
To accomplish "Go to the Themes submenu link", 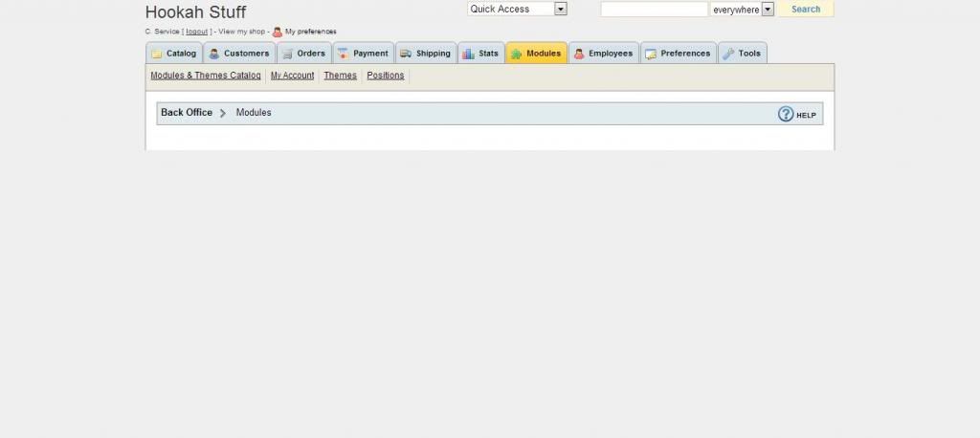I will click(340, 76).
